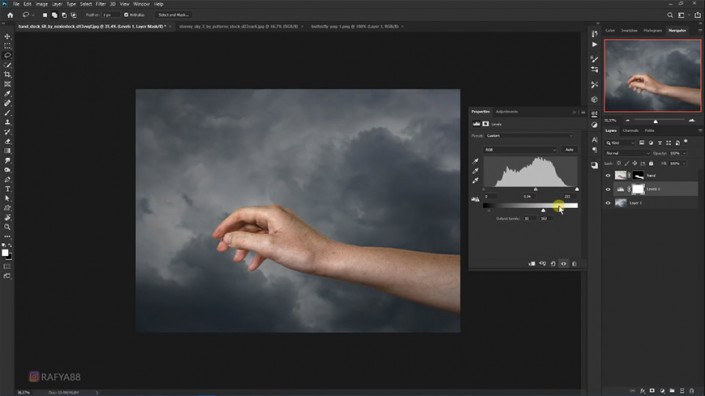The image size is (705, 396).
Task: Open the workspace switcher icon
Action: [x=682, y=15]
